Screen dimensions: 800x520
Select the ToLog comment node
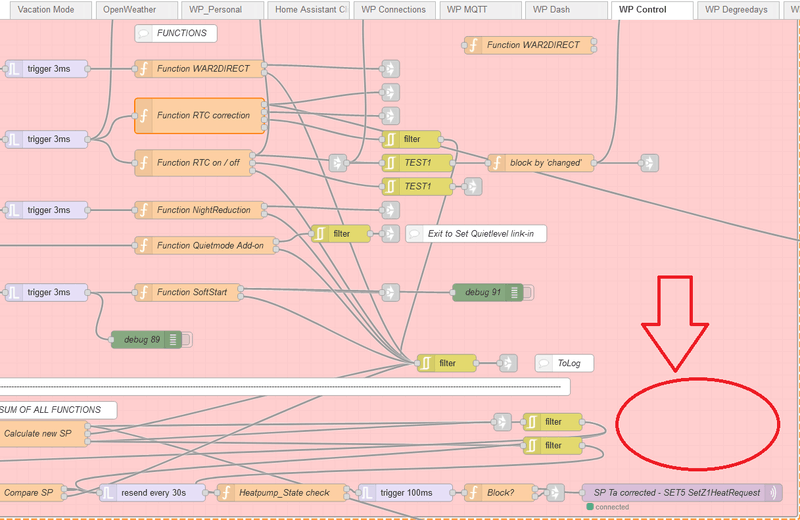click(x=564, y=363)
